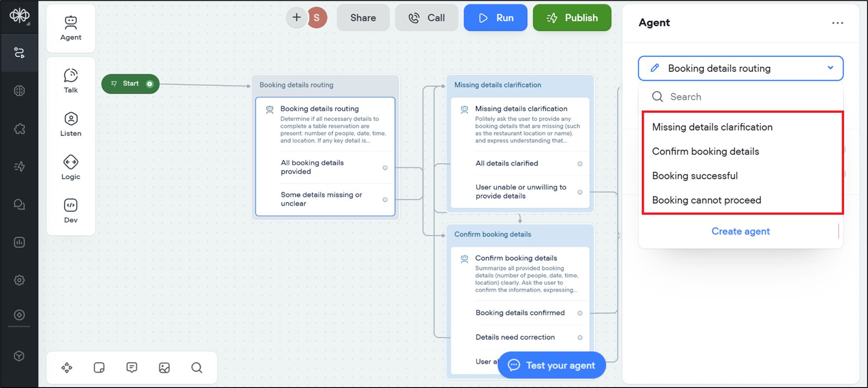Pick the Logic step icon
The width and height of the screenshot is (868, 388).
tap(70, 168)
